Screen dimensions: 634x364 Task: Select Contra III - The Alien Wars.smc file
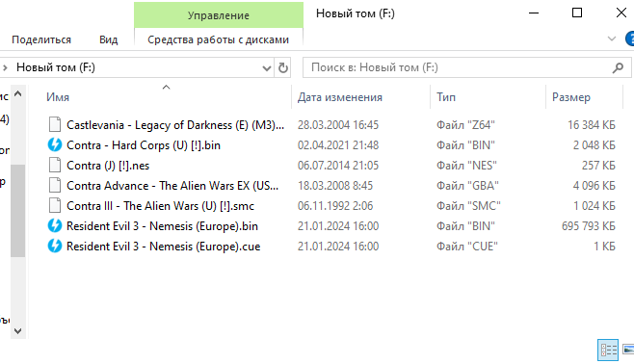point(160,206)
